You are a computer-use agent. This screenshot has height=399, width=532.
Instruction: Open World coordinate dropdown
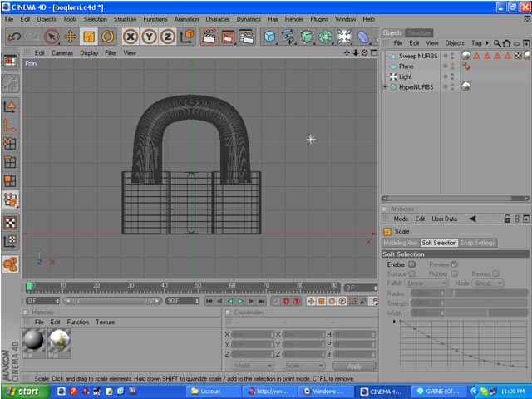[x=253, y=366]
